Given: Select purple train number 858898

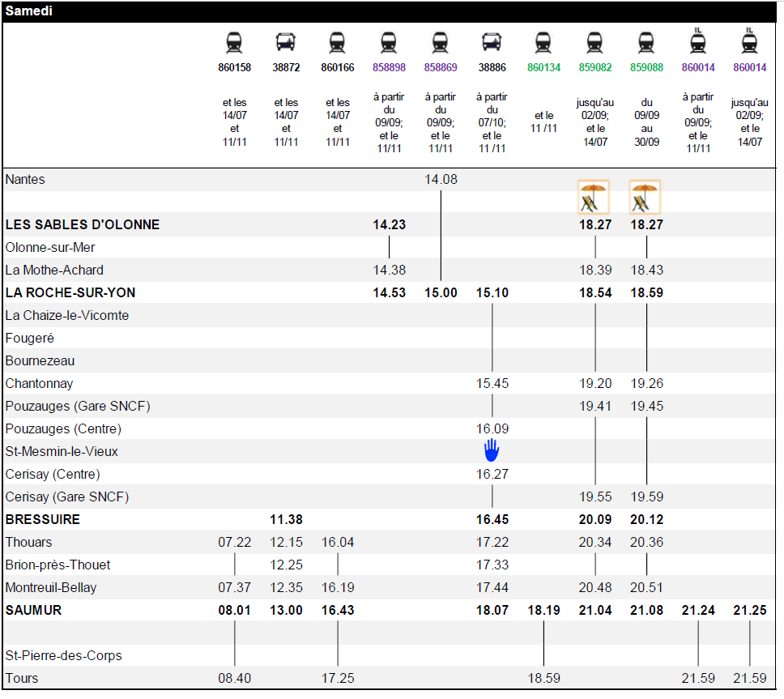Looking at the screenshot, I should tap(389, 67).
